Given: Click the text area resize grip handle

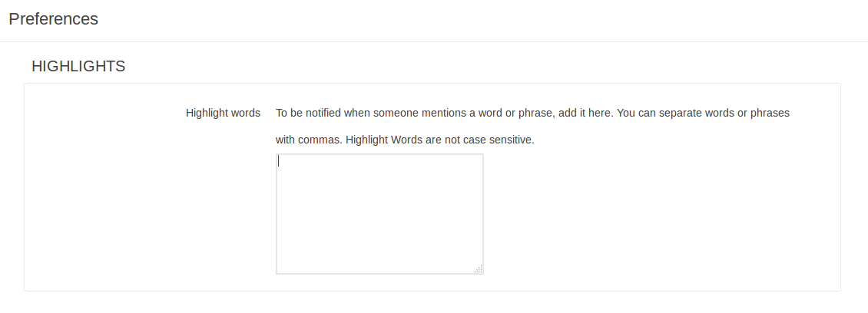Looking at the screenshot, I should click(x=479, y=269).
